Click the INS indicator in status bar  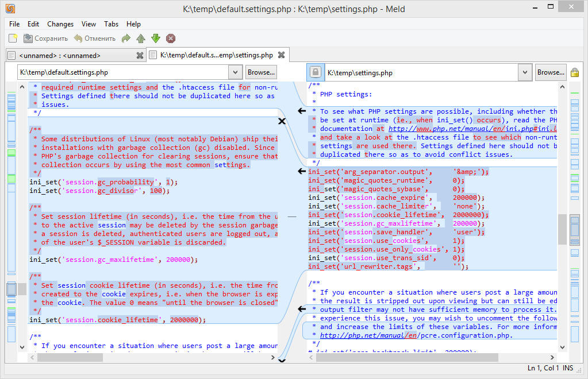tap(568, 368)
